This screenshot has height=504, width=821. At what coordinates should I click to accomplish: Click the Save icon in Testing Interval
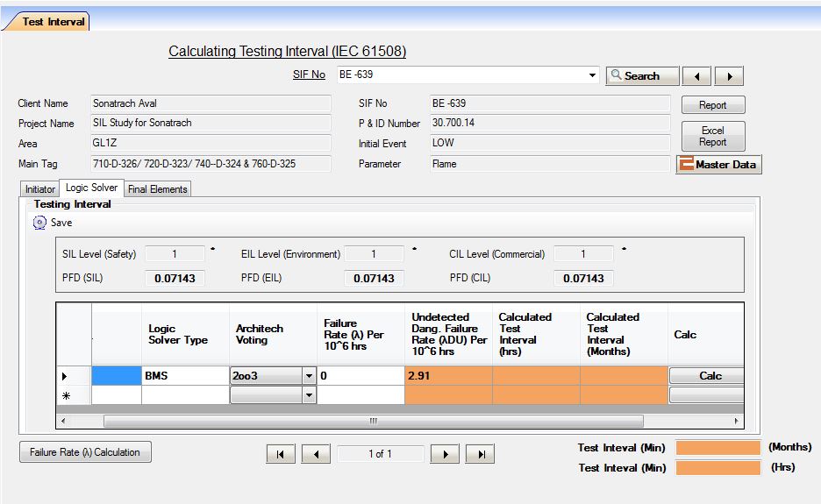coord(39,223)
